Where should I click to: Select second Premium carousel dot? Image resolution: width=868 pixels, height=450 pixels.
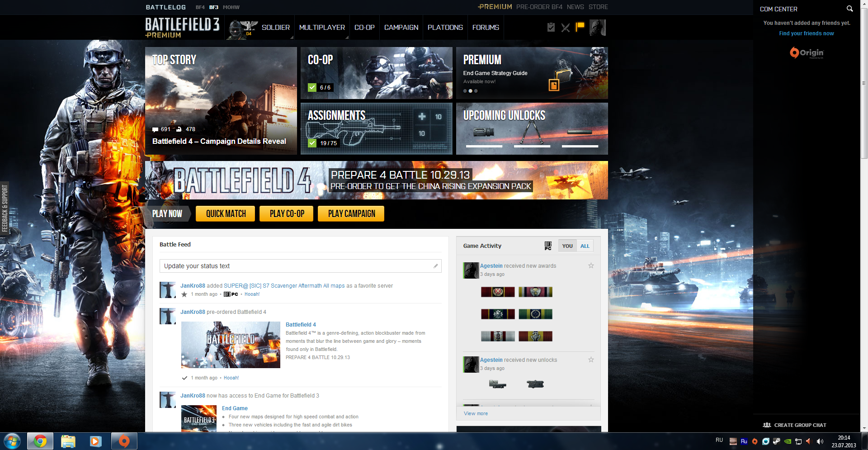click(x=470, y=91)
